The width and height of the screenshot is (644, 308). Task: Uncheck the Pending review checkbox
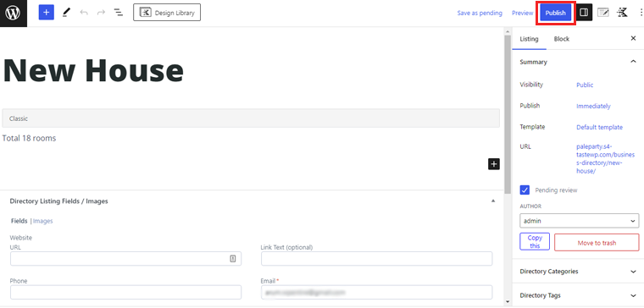coord(525,190)
